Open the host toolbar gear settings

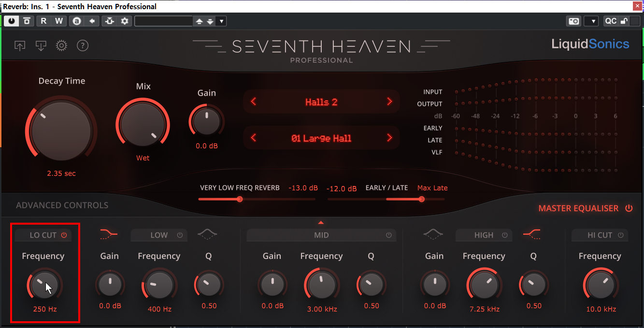point(125,21)
